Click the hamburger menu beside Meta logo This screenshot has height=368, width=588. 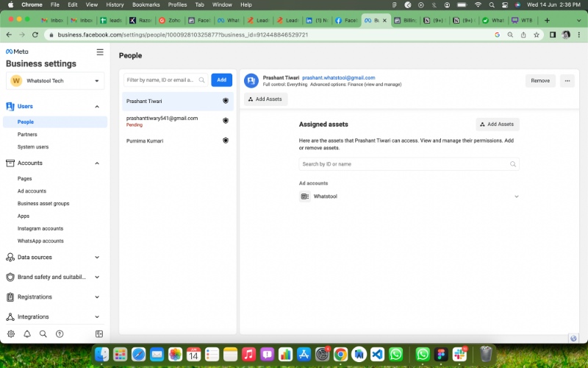[100, 52]
